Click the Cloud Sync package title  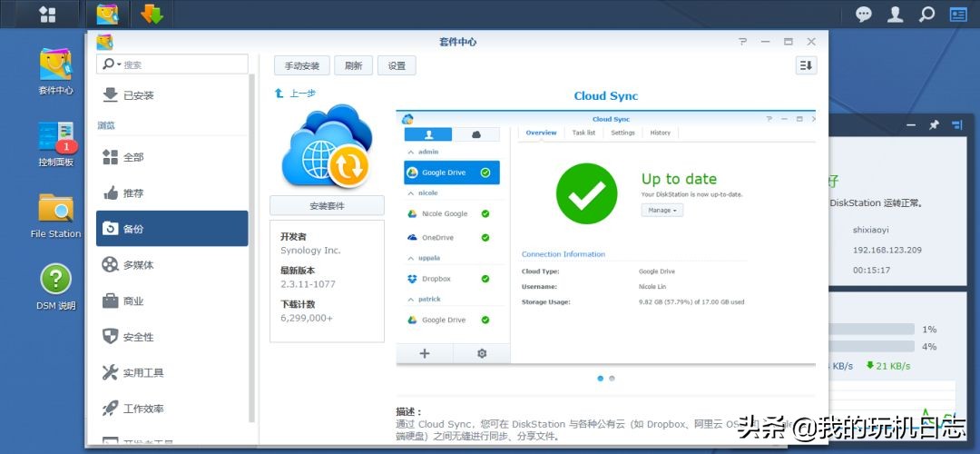click(x=605, y=95)
